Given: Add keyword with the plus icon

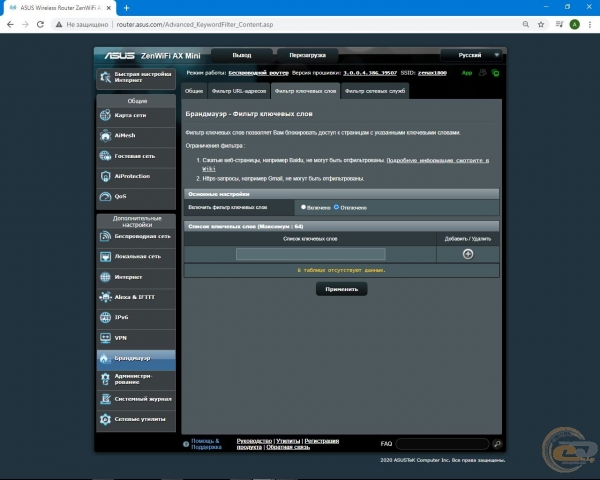Looking at the screenshot, I should pyautogui.click(x=468, y=254).
